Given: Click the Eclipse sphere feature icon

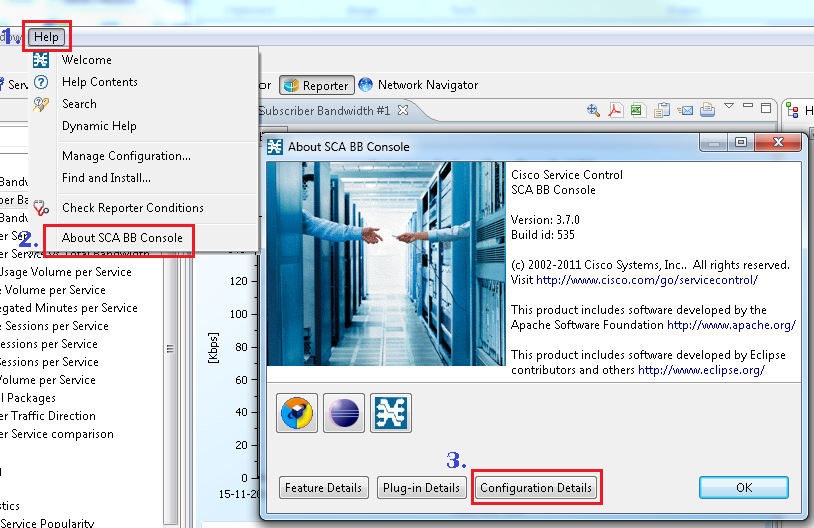Looking at the screenshot, I should [x=344, y=413].
